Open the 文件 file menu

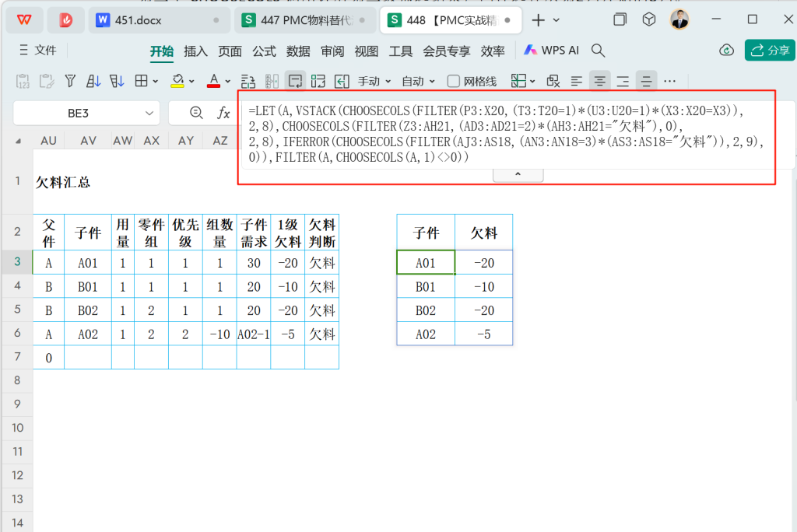37,51
